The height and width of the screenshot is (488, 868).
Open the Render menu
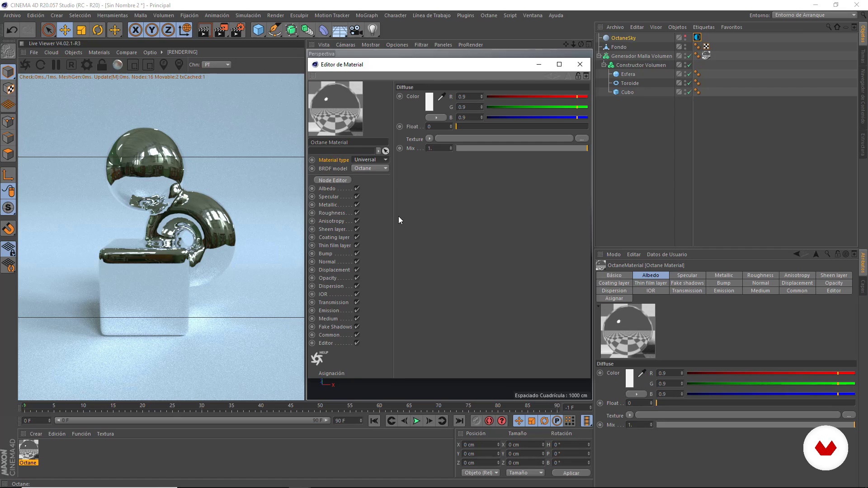tap(275, 15)
